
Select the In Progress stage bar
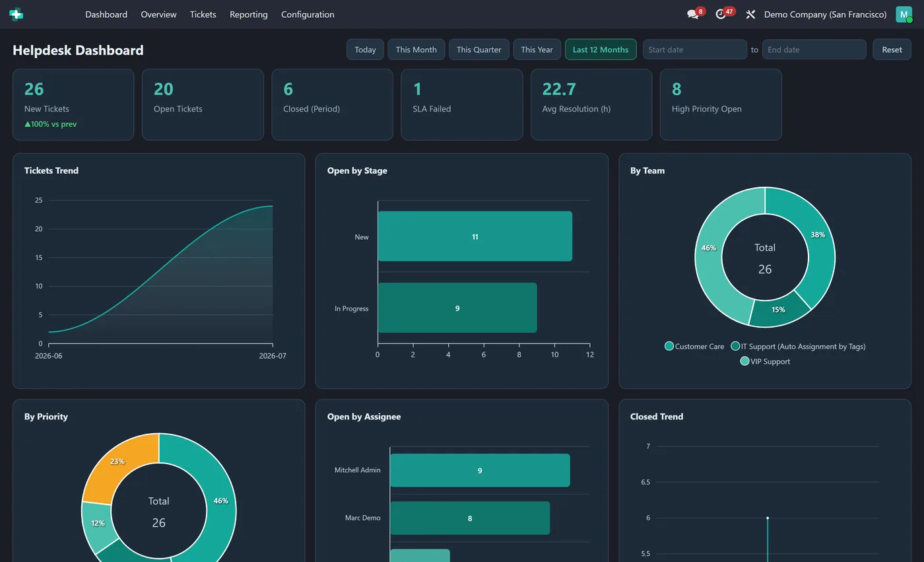pyautogui.click(x=457, y=308)
